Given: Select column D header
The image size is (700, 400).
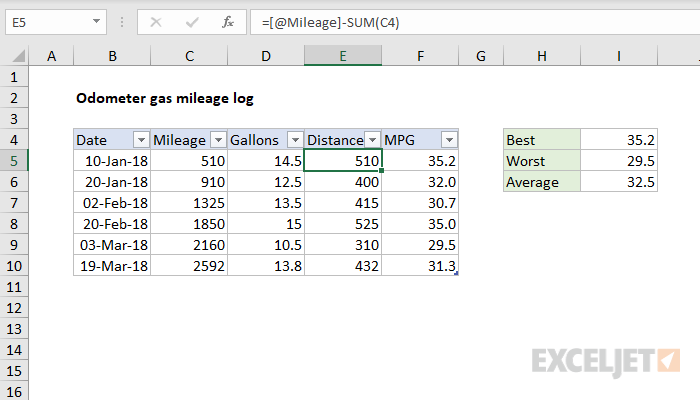Looking at the screenshot, I should [x=266, y=56].
